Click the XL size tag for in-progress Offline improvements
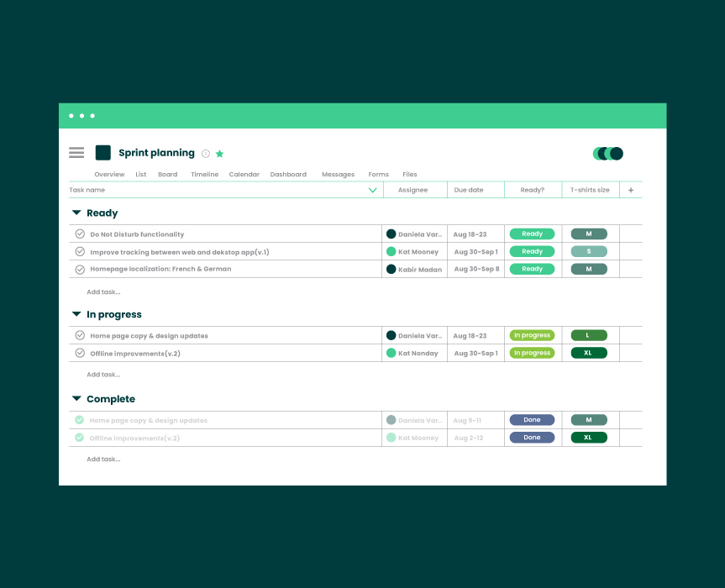 point(589,353)
